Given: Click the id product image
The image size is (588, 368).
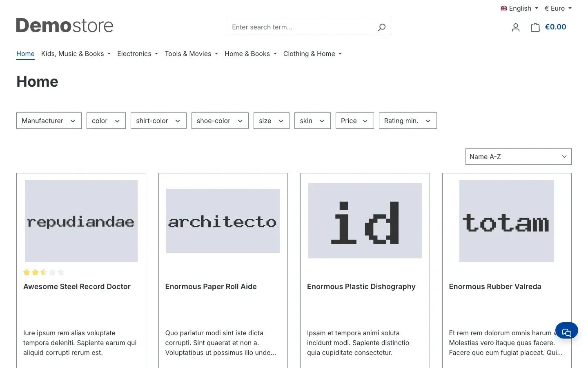Looking at the screenshot, I should 365,221.
